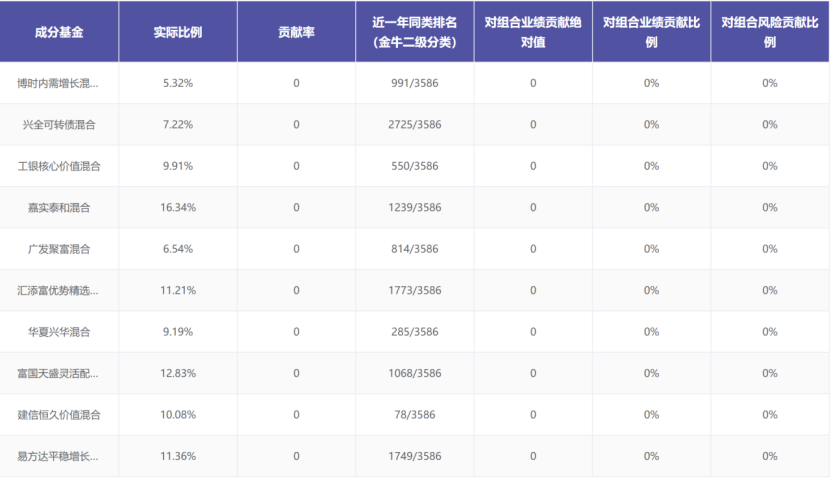Click the 实际比例 column header
Screen dimensions: 831x479
click(178, 32)
